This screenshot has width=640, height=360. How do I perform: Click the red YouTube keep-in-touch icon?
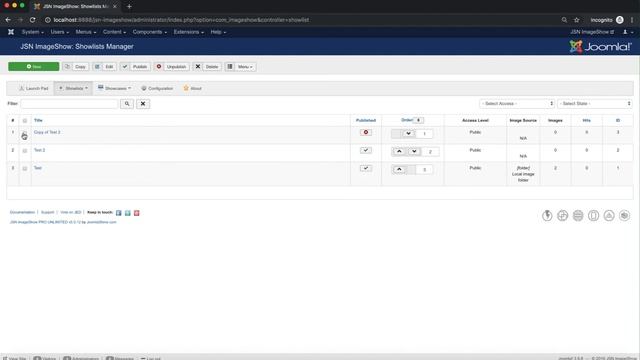point(137,213)
